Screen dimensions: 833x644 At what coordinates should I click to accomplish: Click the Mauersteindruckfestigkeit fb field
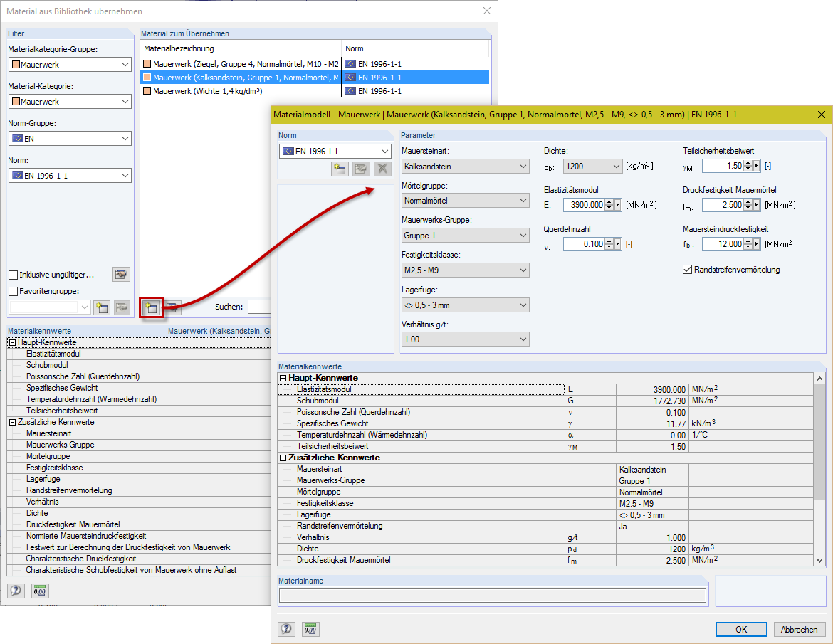coord(723,244)
